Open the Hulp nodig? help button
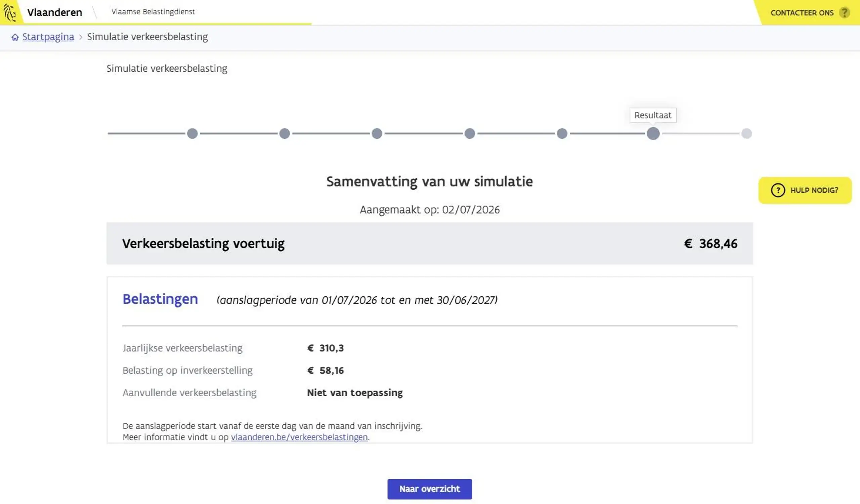The image size is (860, 504). tap(805, 190)
